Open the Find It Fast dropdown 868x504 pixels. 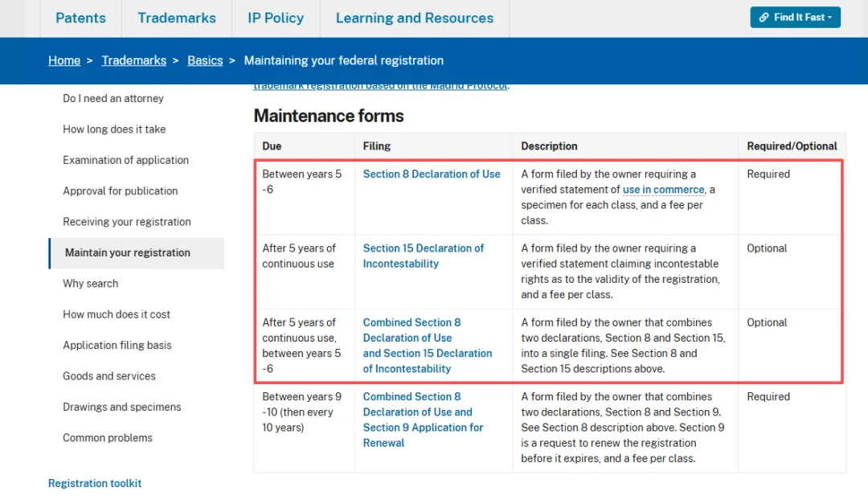[795, 18]
